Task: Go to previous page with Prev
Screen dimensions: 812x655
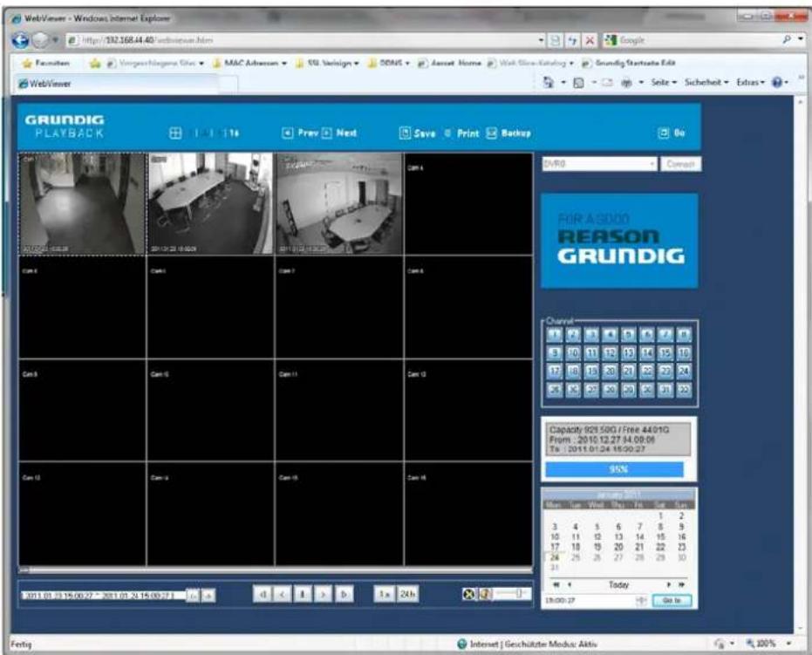Action: pyautogui.click(x=300, y=133)
